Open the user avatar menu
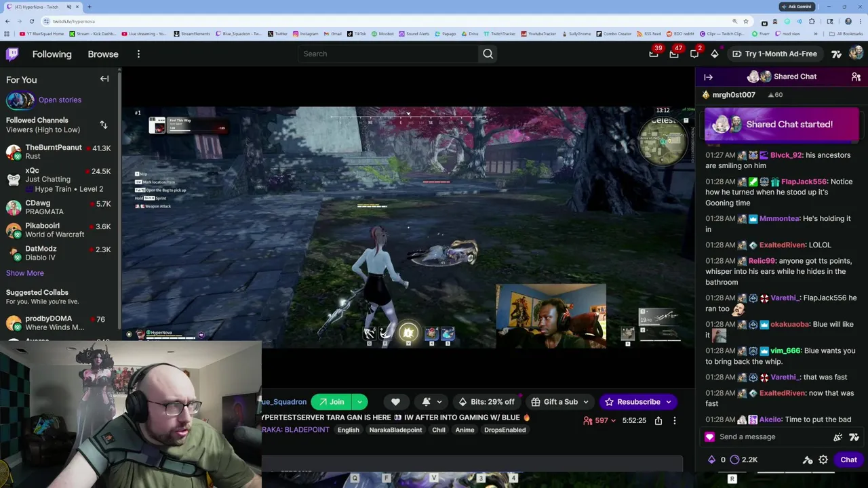The image size is (868, 488). click(x=856, y=54)
